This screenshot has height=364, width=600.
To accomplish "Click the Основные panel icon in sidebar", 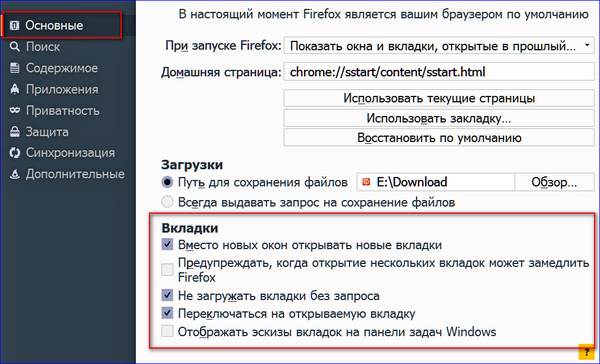I will [15, 25].
